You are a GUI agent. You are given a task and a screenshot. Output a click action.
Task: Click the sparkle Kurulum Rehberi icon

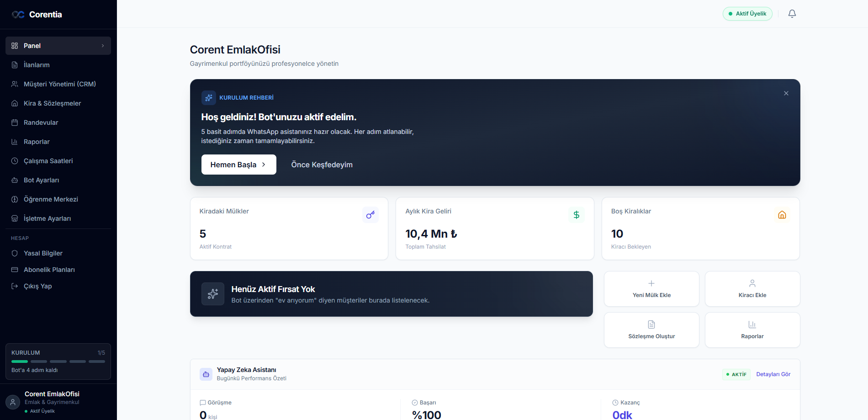pyautogui.click(x=209, y=98)
